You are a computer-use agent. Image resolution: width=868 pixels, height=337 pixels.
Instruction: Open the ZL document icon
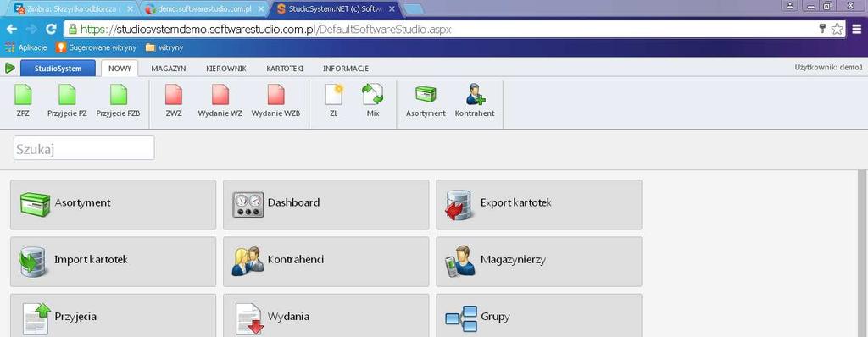point(334,95)
